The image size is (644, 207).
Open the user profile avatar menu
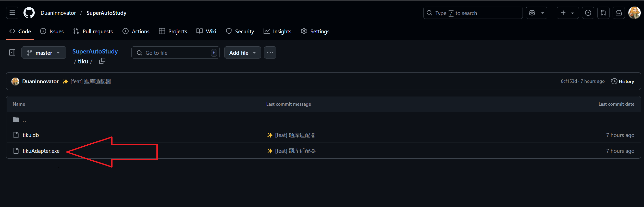(x=635, y=13)
